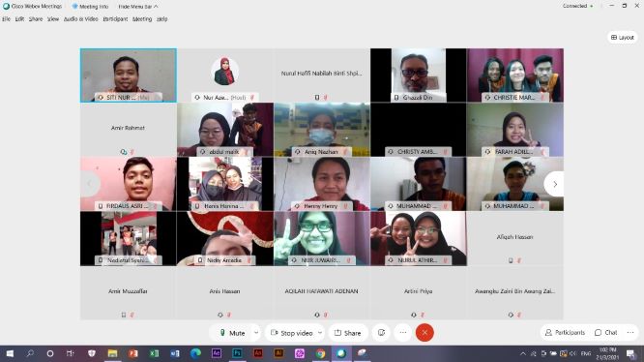Open After Effects from taskbar
This screenshot has height=362, width=644.
click(x=217, y=353)
